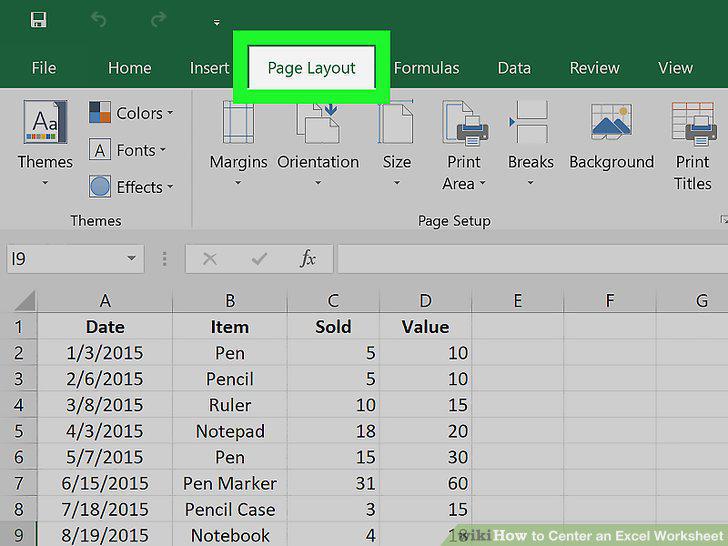Select column C header

coord(333,300)
